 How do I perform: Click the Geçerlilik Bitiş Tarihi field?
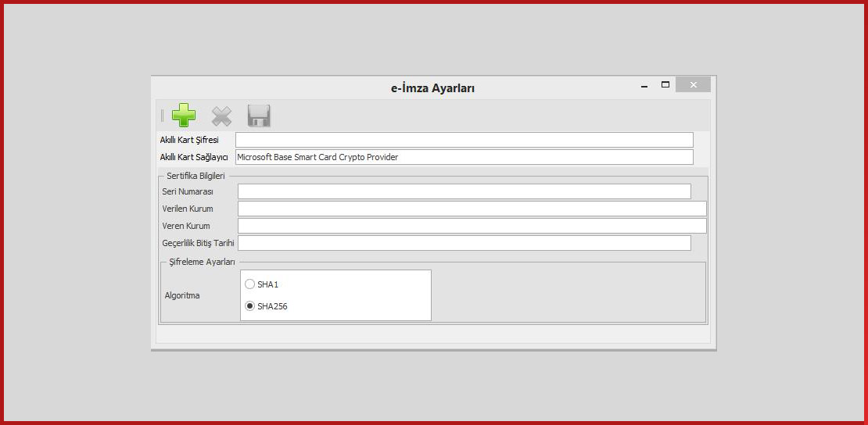coord(464,243)
